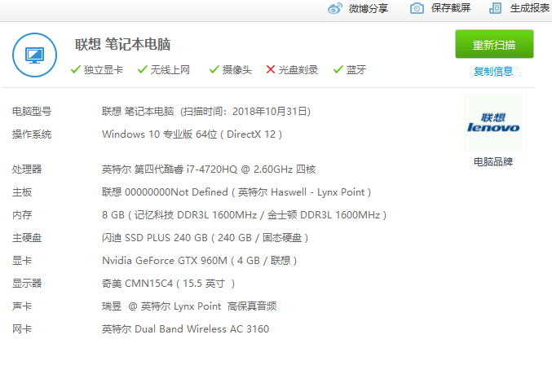Click the 处理器 row label
Viewport: 552px width, 392px height.
(27, 170)
